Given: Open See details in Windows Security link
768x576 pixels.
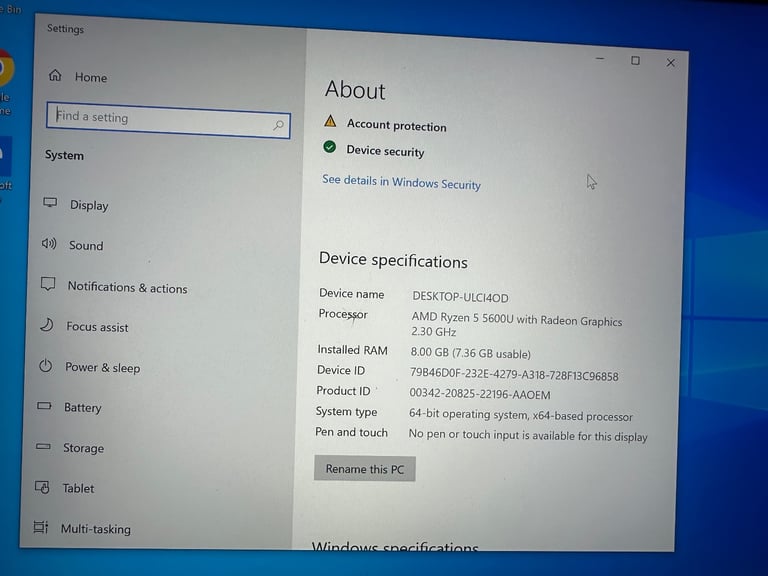Looking at the screenshot, I should point(401,182).
